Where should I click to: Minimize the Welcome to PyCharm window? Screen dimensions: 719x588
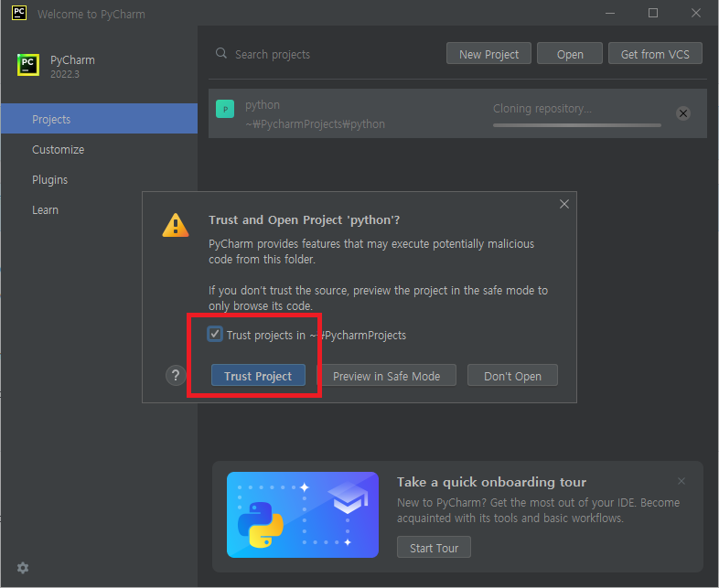(x=609, y=14)
